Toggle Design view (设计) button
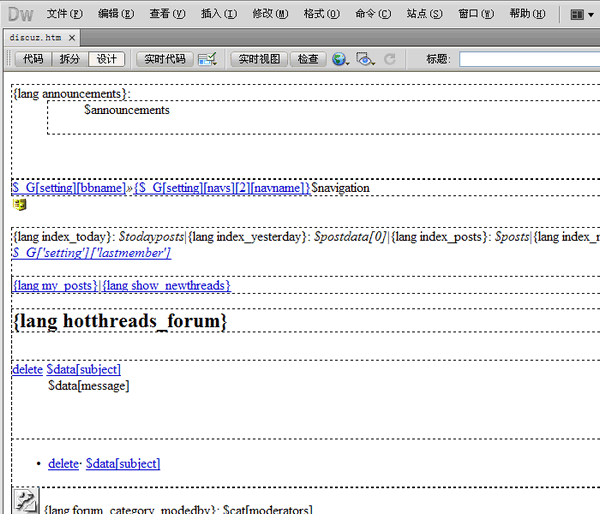The width and height of the screenshot is (600, 514). 106,59
